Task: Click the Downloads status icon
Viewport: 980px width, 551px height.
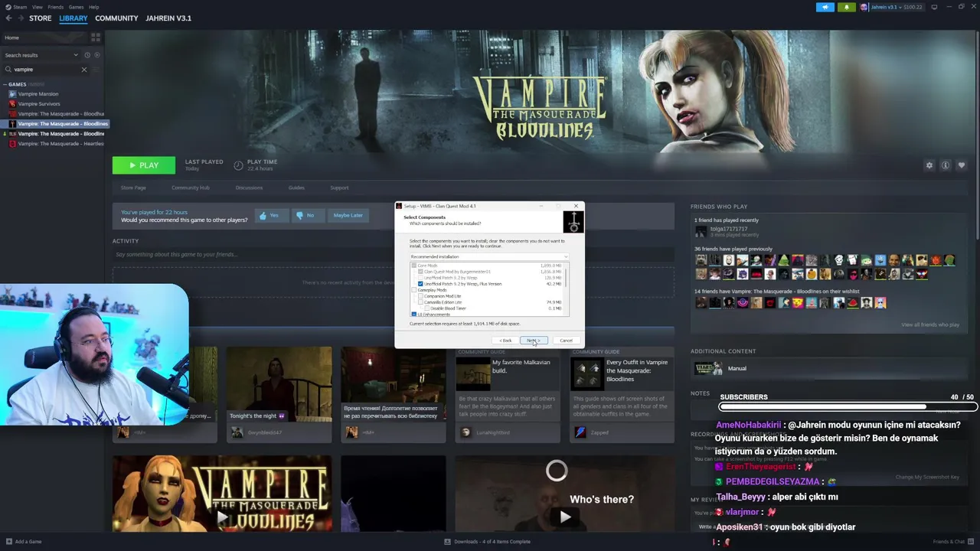Action: point(448,542)
